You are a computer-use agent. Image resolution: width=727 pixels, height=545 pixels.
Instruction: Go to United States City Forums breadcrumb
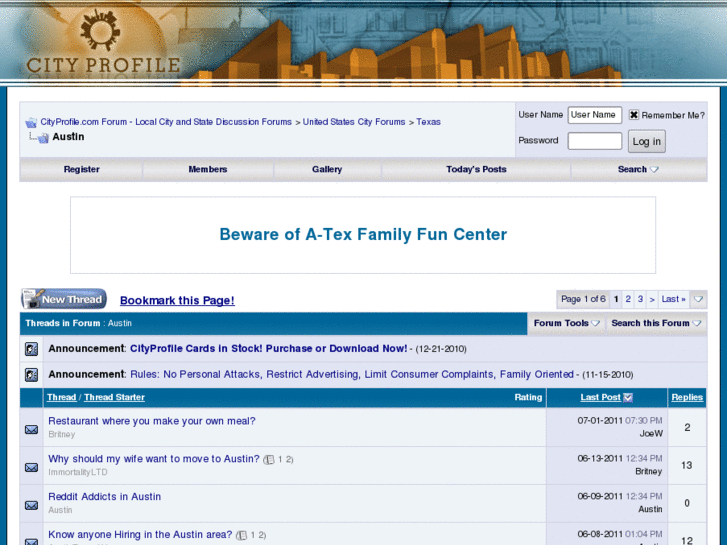coord(354,122)
